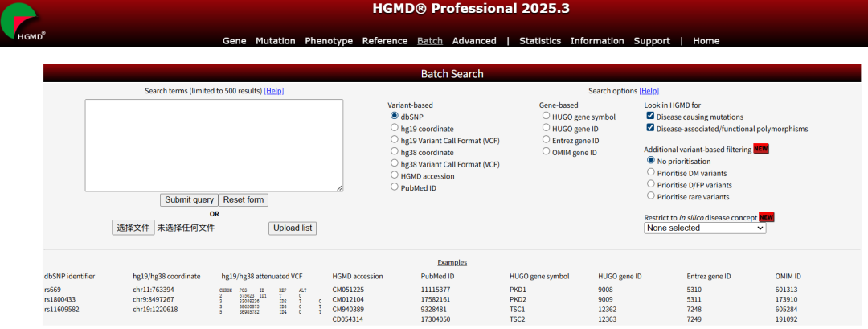Open the Information menu
The image size is (868, 329).
596,41
